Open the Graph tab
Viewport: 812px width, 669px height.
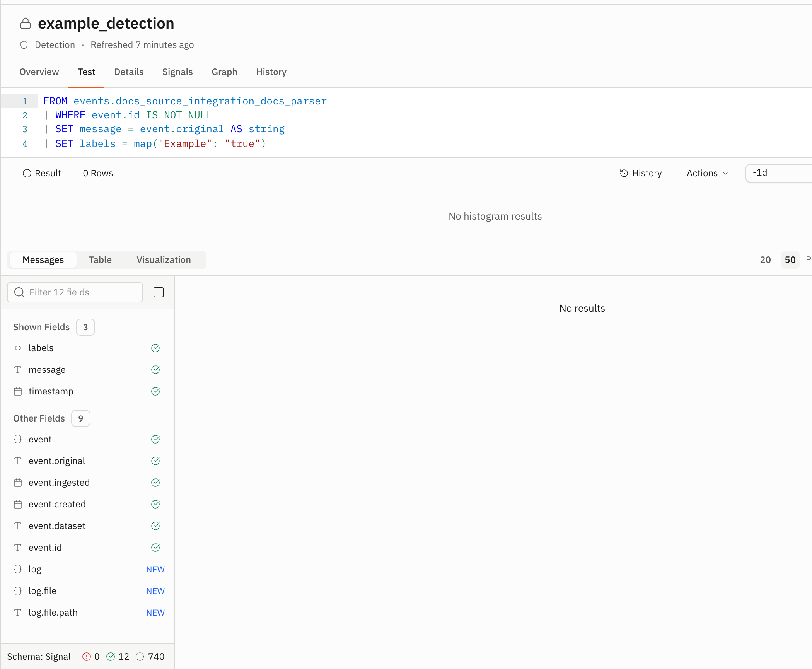pyautogui.click(x=224, y=72)
